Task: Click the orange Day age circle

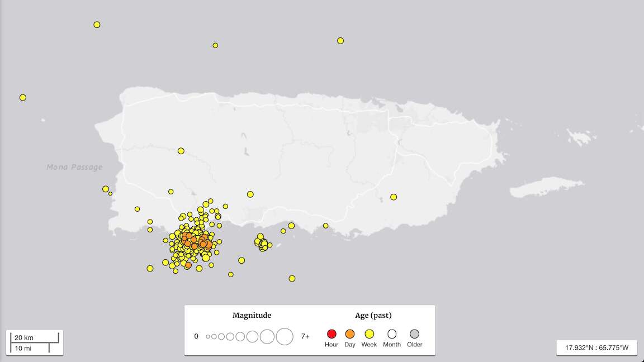Action: [350, 334]
